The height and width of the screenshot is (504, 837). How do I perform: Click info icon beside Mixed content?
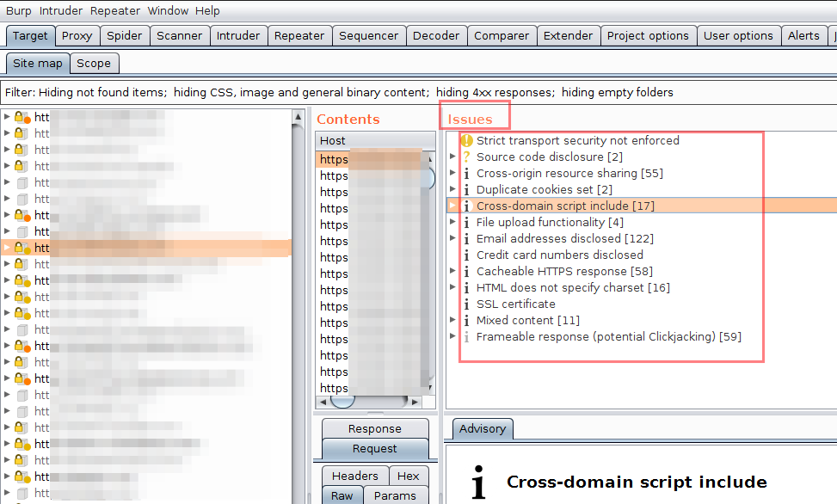tap(466, 320)
